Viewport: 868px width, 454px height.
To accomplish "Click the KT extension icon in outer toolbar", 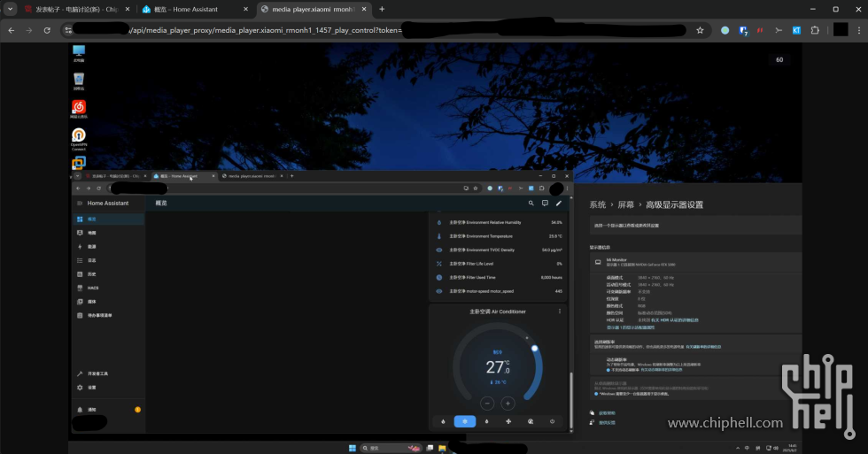I will pyautogui.click(x=796, y=30).
